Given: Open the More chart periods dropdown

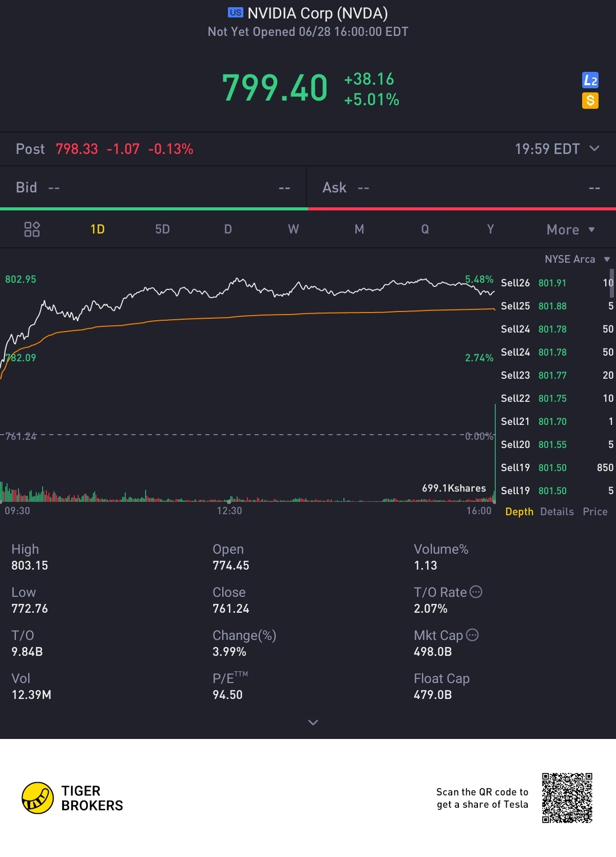Looking at the screenshot, I should [570, 230].
